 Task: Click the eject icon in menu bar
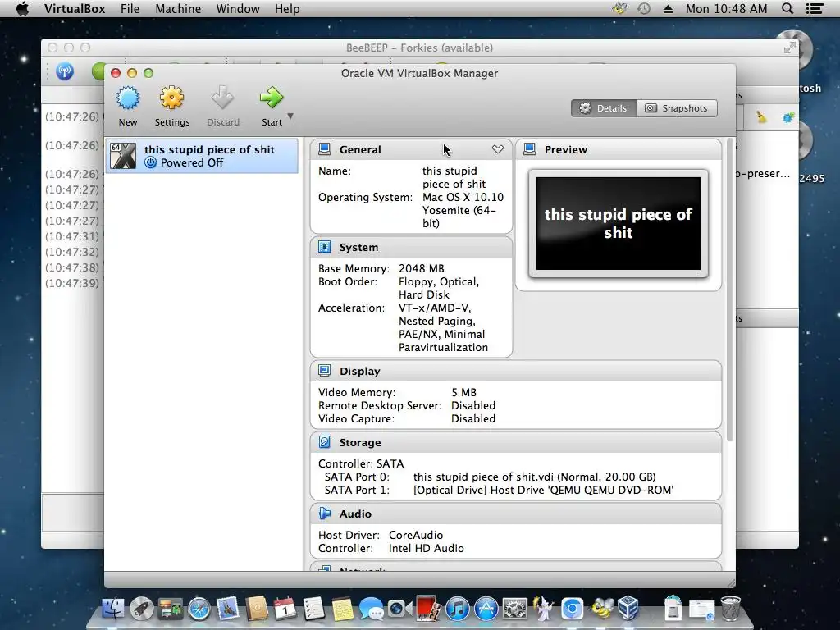[x=668, y=9]
